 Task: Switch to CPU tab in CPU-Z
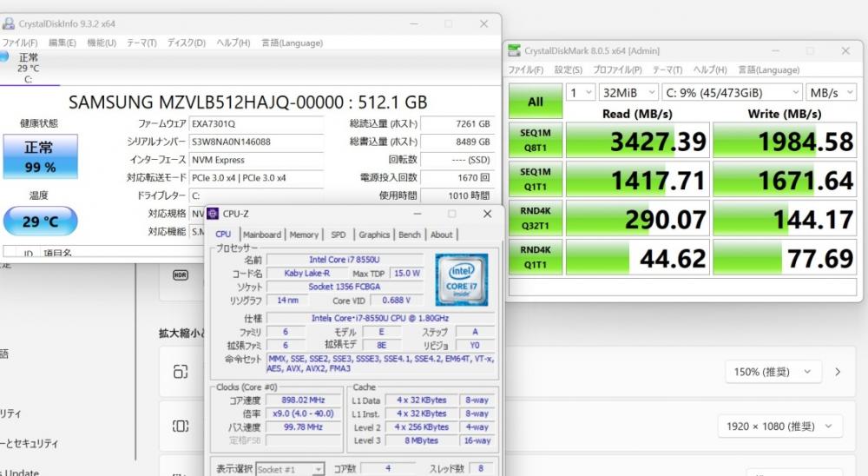[223, 235]
